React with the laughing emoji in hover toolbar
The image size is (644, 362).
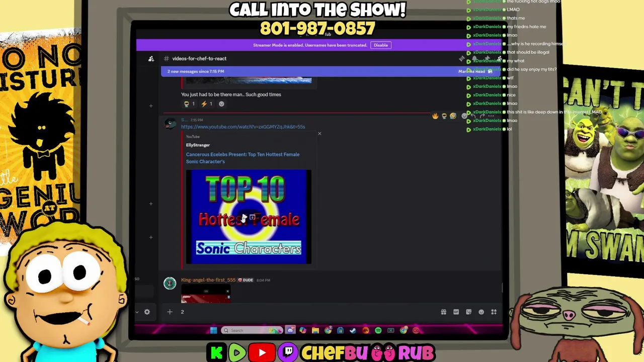point(453,116)
